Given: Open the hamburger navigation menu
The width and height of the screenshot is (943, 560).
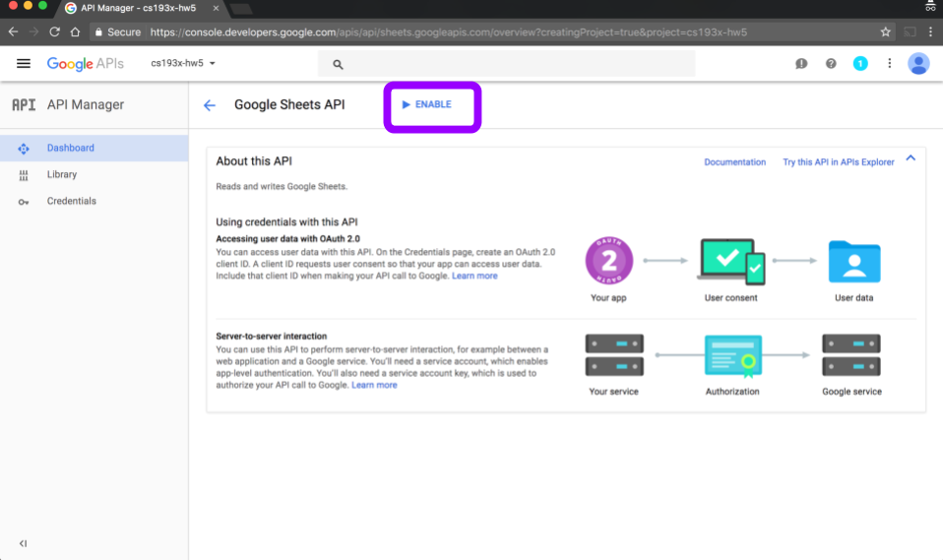Looking at the screenshot, I should [x=24, y=64].
